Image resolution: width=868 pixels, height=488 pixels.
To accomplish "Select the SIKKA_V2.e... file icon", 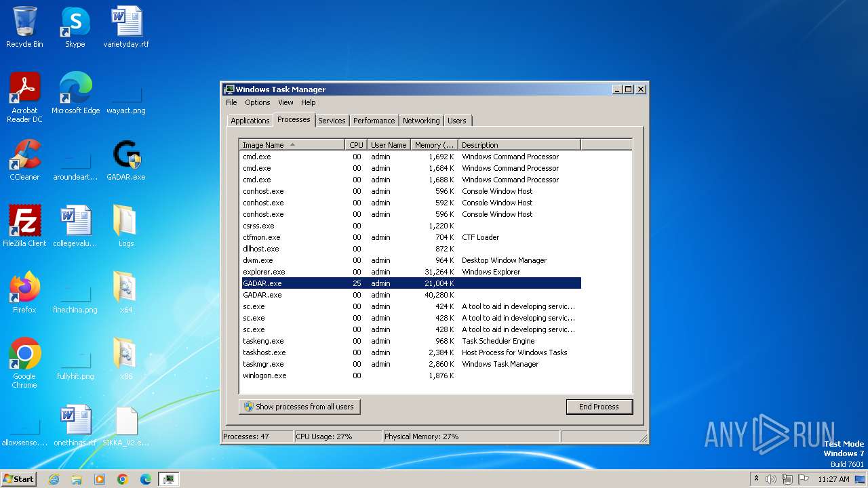I will click(x=126, y=426).
